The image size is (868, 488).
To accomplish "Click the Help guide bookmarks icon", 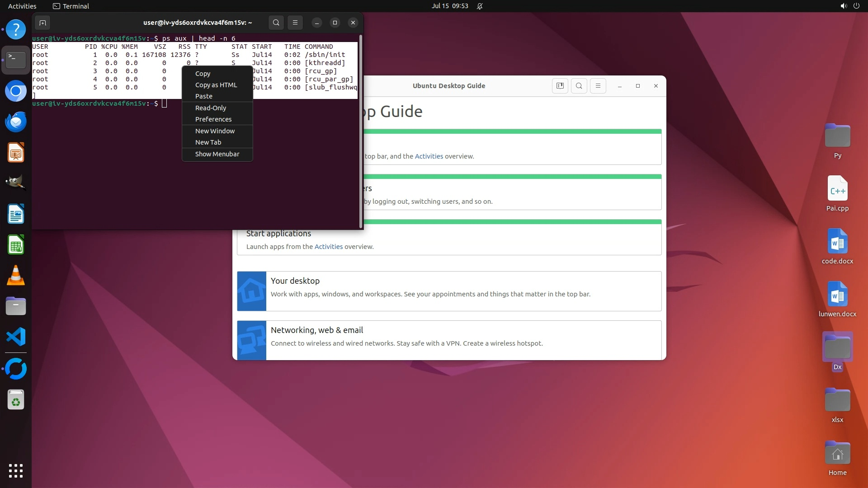I will (x=560, y=86).
